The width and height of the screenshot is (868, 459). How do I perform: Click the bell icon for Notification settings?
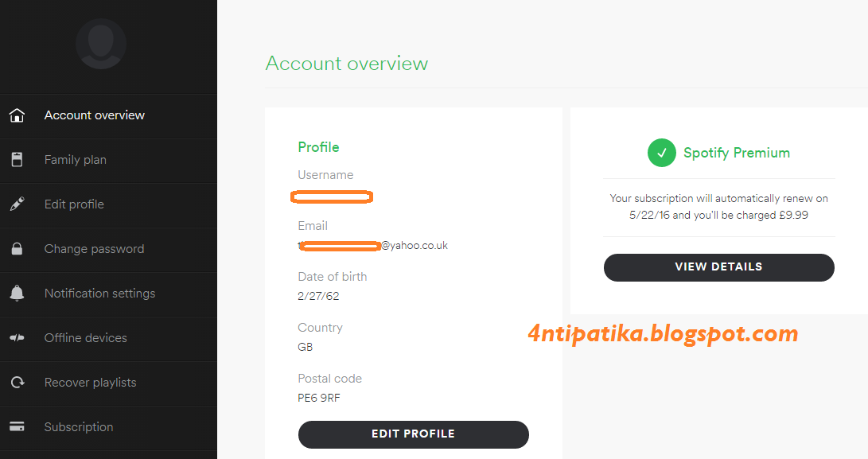(17, 294)
